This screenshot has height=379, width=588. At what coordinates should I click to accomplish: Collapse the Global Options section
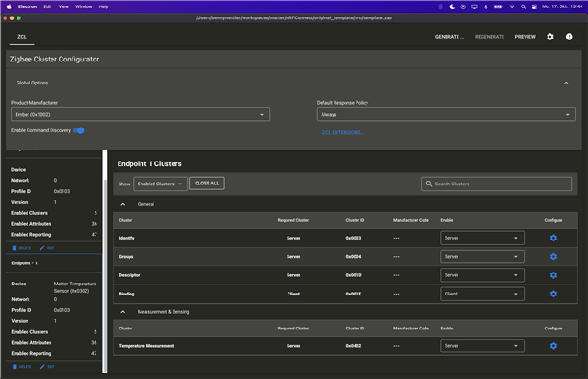pyautogui.click(x=566, y=83)
